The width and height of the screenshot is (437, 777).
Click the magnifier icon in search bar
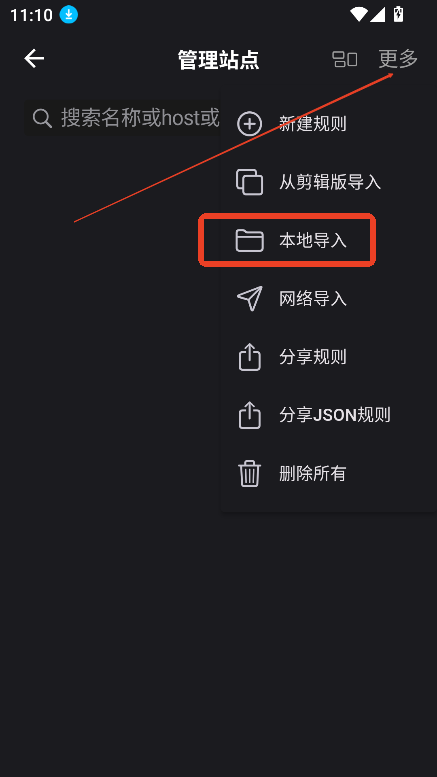(x=42, y=118)
